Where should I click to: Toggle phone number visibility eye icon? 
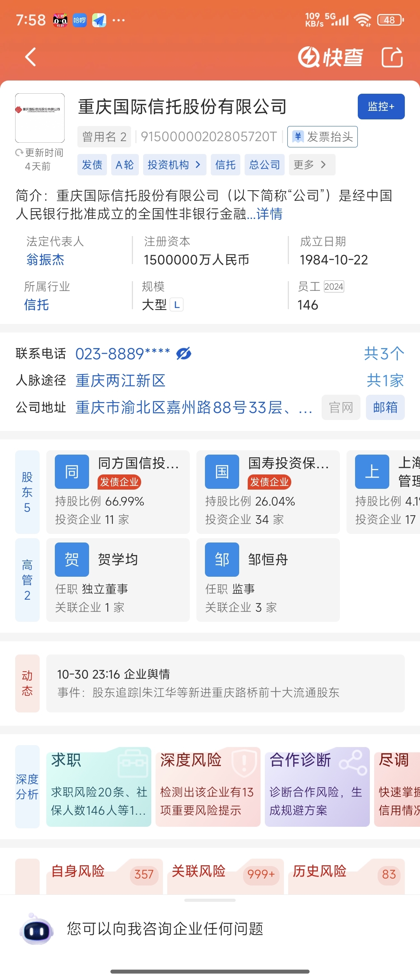(184, 353)
